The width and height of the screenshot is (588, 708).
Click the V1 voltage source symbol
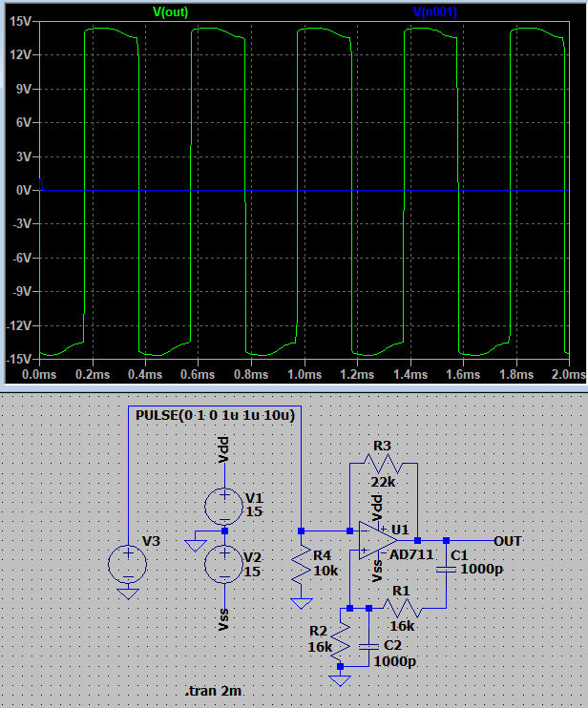tap(224, 504)
